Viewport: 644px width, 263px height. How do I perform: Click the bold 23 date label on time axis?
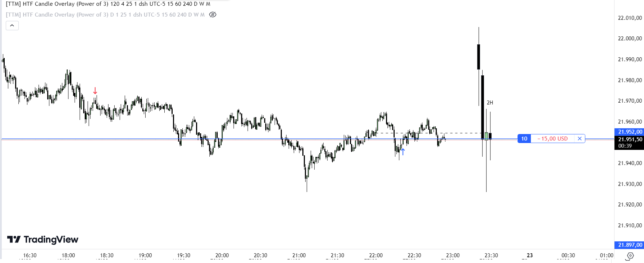530,255
